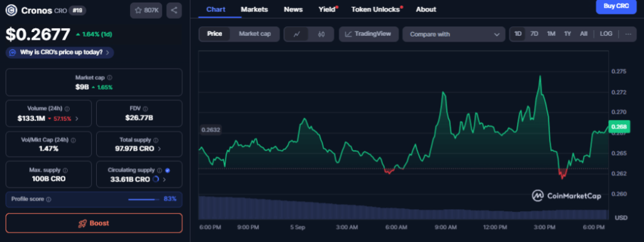
Task: Click the 0.268 current price label on chart
Action: [x=619, y=127]
